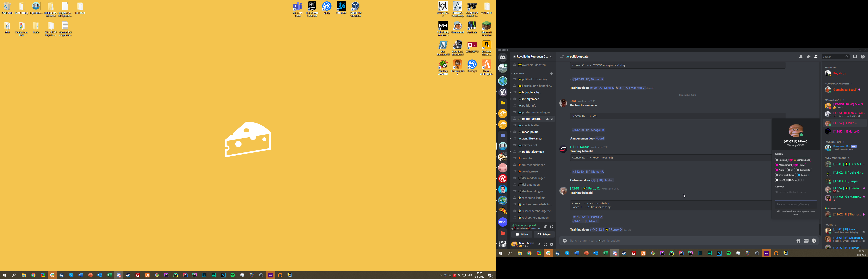This screenshot has width=868, height=279.
Task: Turn on camera with Video button
Action: (522, 234)
